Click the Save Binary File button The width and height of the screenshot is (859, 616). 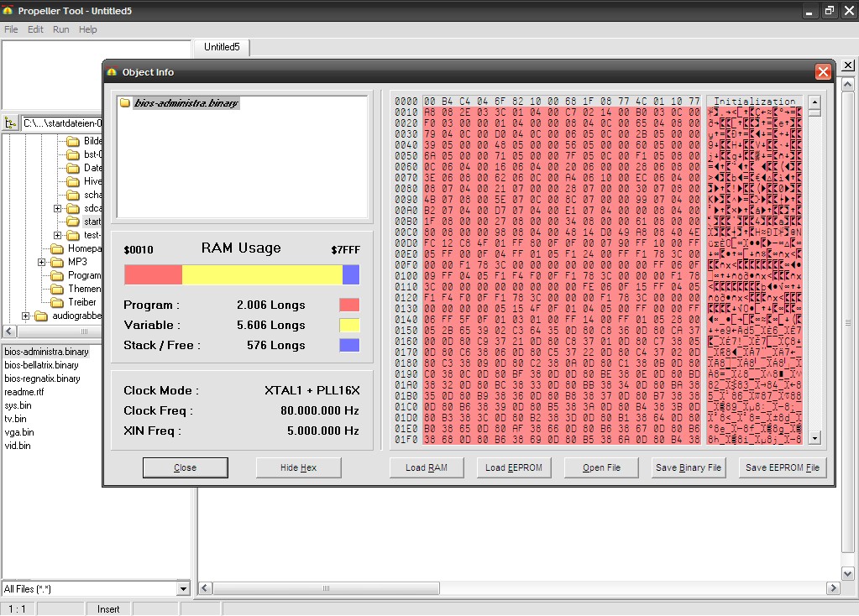[x=689, y=467]
